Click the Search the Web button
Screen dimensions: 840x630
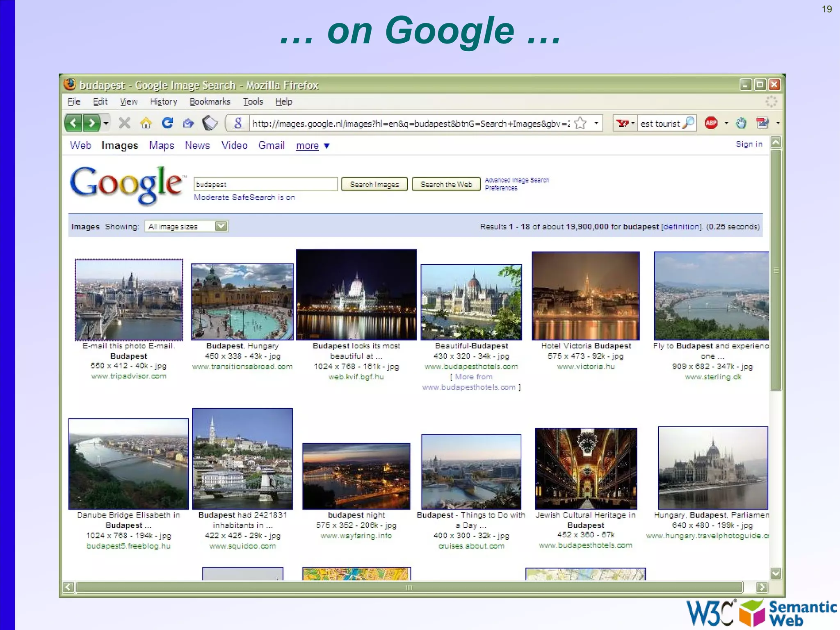tap(446, 184)
